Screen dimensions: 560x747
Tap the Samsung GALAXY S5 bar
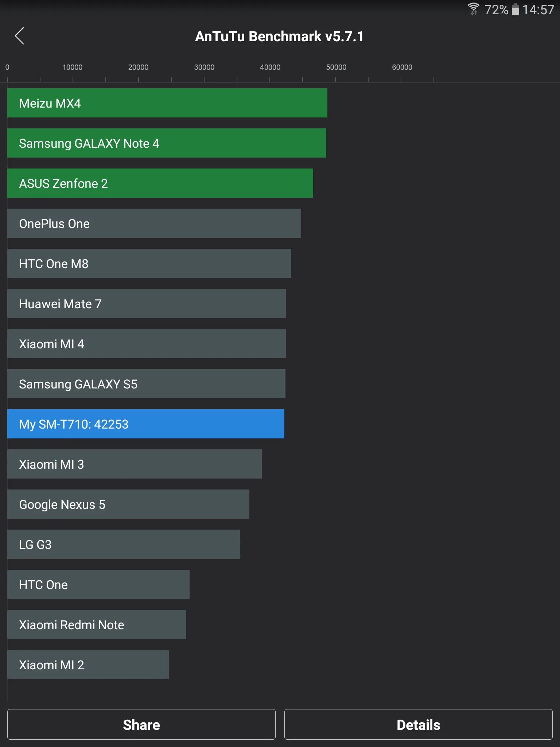click(x=146, y=384)
